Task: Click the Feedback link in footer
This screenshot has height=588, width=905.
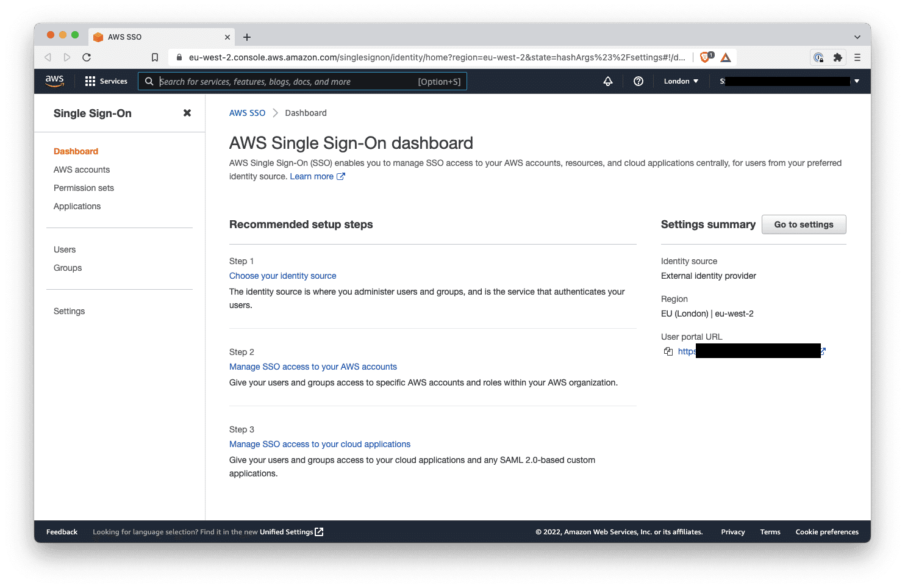Action: tap(62, 532)
